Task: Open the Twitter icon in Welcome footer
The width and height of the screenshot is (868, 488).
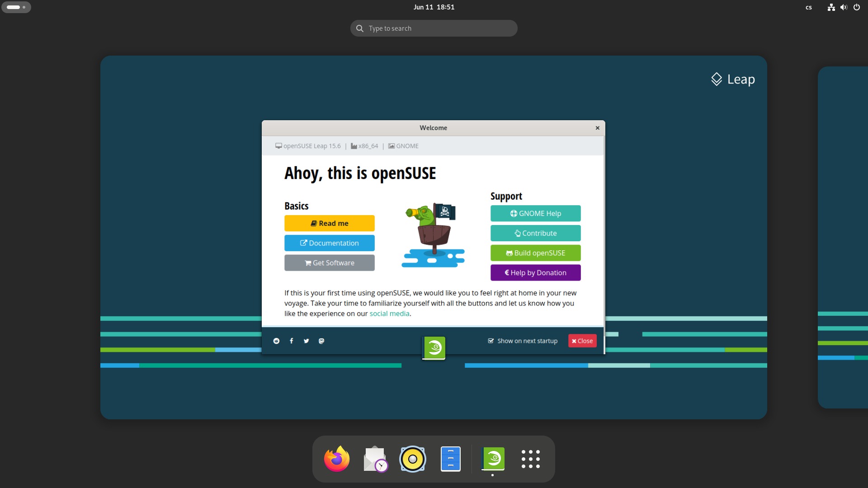Action: [x=307, y=341]
